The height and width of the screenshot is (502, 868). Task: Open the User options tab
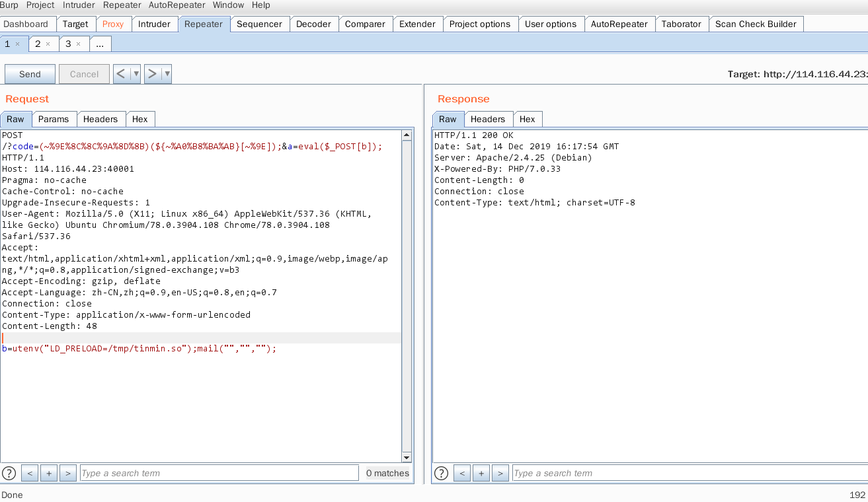coord(551,24)
